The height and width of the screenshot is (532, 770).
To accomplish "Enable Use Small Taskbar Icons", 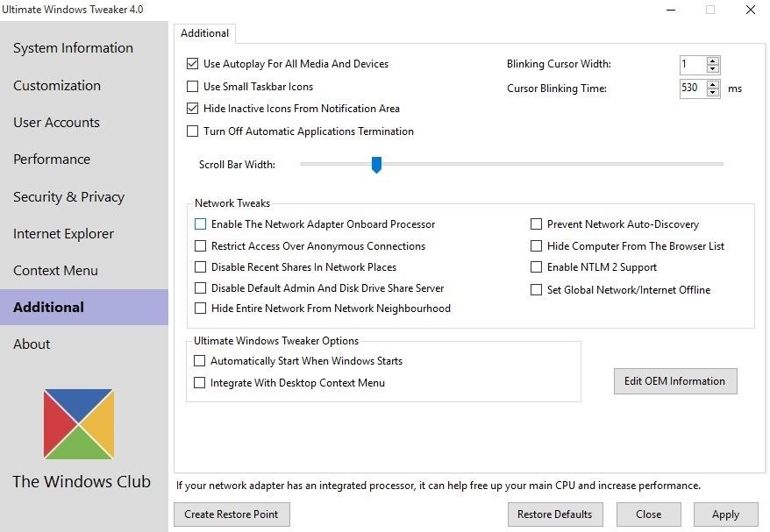I will coord(193,87).
